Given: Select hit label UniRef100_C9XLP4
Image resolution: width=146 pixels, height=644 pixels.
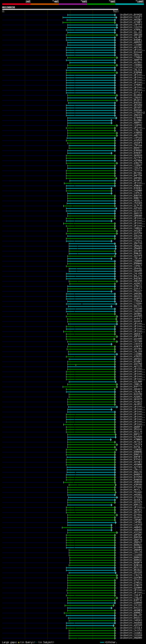Looking at the screenshot, I should (131, 168).
